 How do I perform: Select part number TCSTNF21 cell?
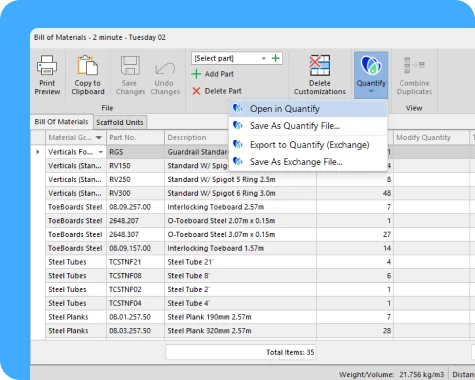pos(135,262)
